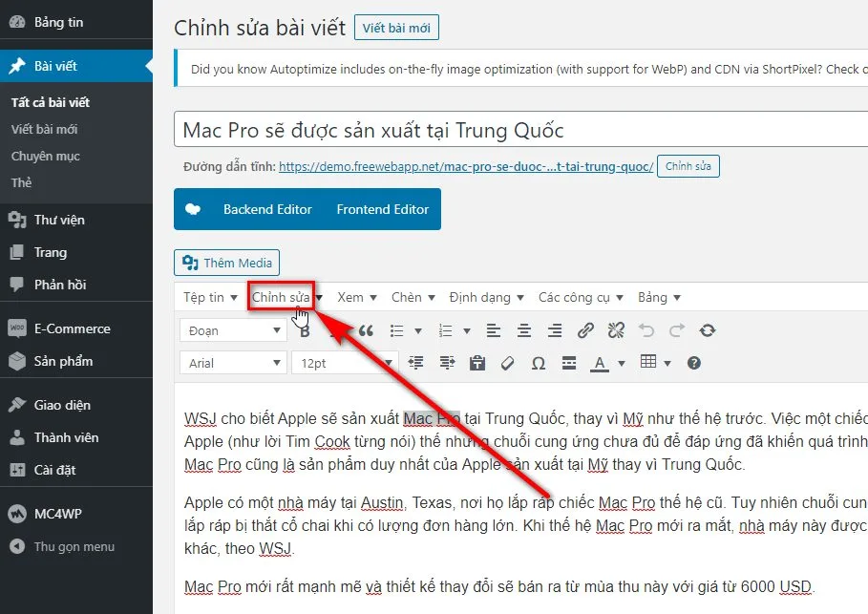868x614 pixels.
Task: Open the Arial font family dropdown
Action: (x=234, y=363)
